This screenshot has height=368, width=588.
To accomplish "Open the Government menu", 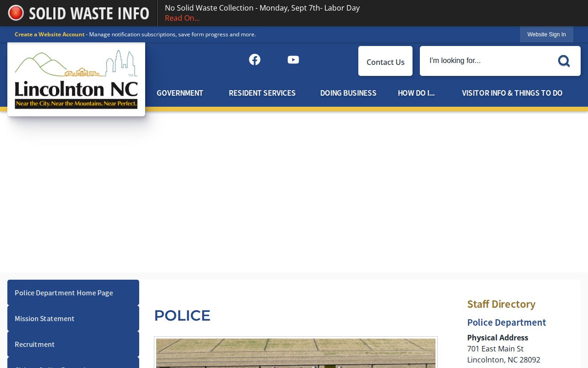I will pyautogui.click(x=180, y=93).
